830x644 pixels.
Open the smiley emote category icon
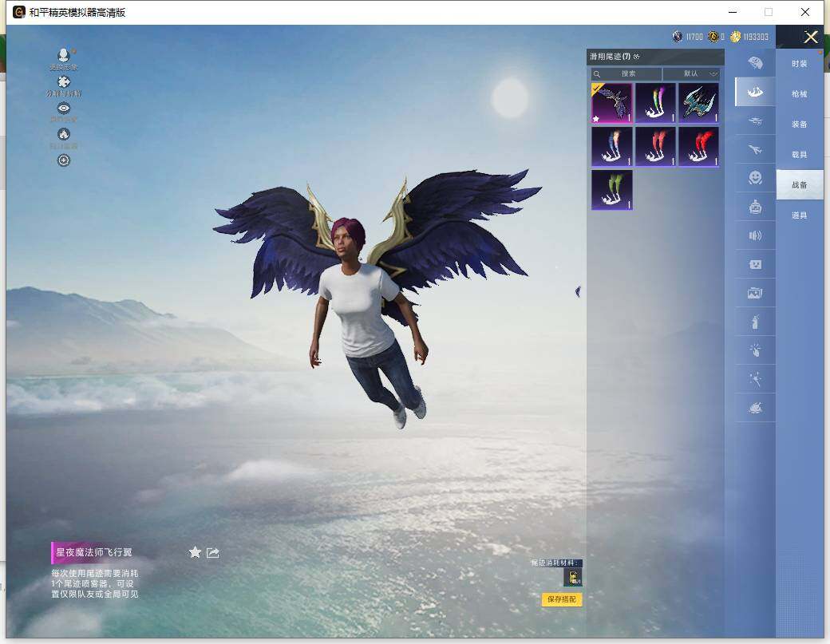pyautogui.click(x=755, y=178)
